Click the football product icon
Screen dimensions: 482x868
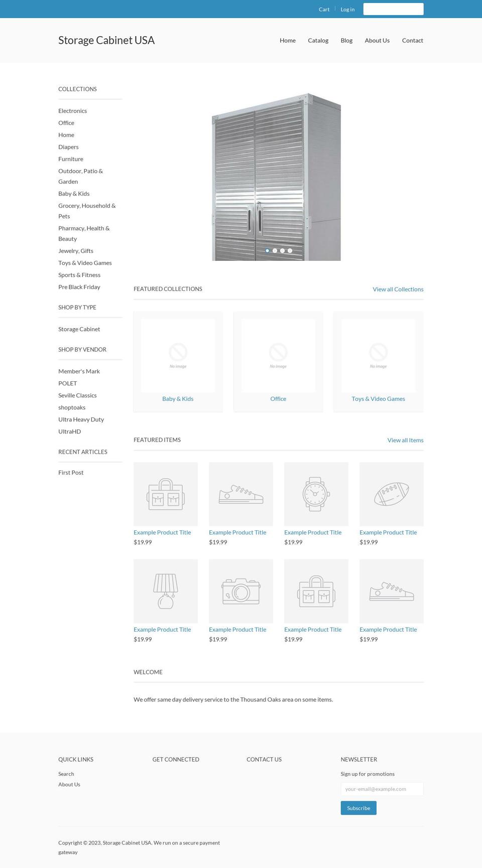(x=392, y=494)
